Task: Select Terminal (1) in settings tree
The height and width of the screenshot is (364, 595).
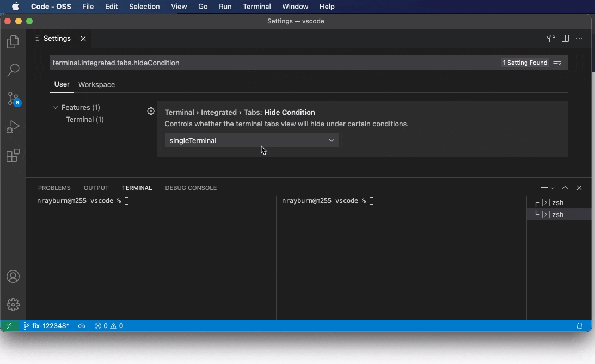Action: [x=84, y=120]
